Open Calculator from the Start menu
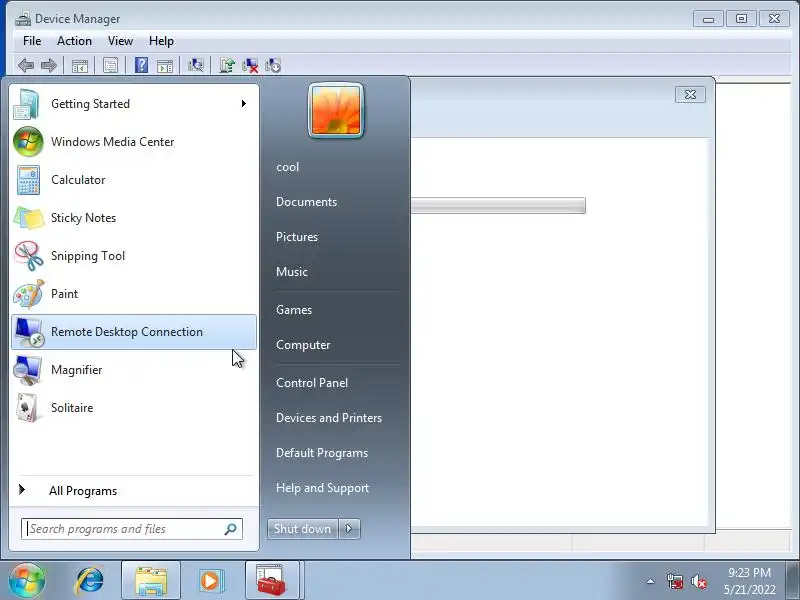Image resolution: width=800 pixels, height=600 pixels. (x=134, y=180)
